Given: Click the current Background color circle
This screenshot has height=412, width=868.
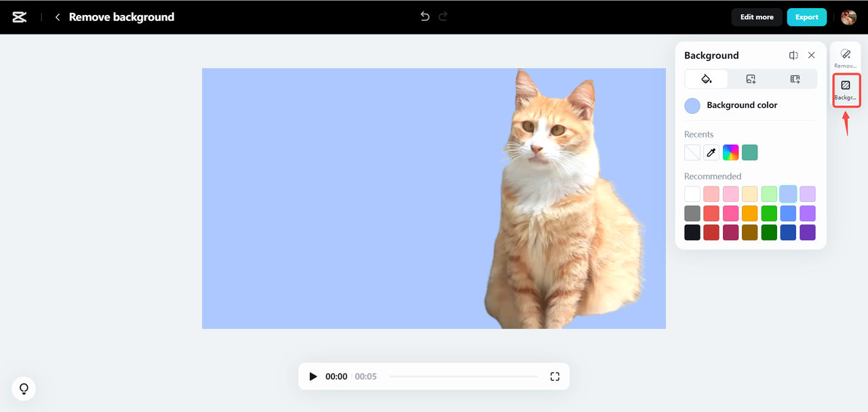Looking at the screenshot, I should pyautogui.click(x=692, y=106).
